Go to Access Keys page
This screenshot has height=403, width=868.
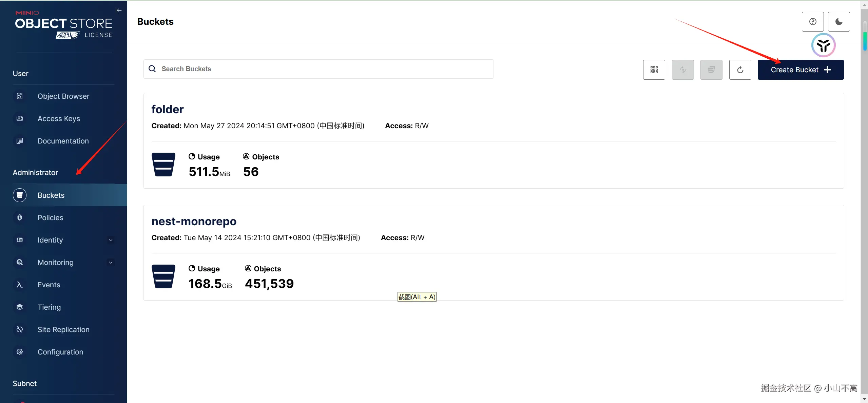click(x=59, y=119)
